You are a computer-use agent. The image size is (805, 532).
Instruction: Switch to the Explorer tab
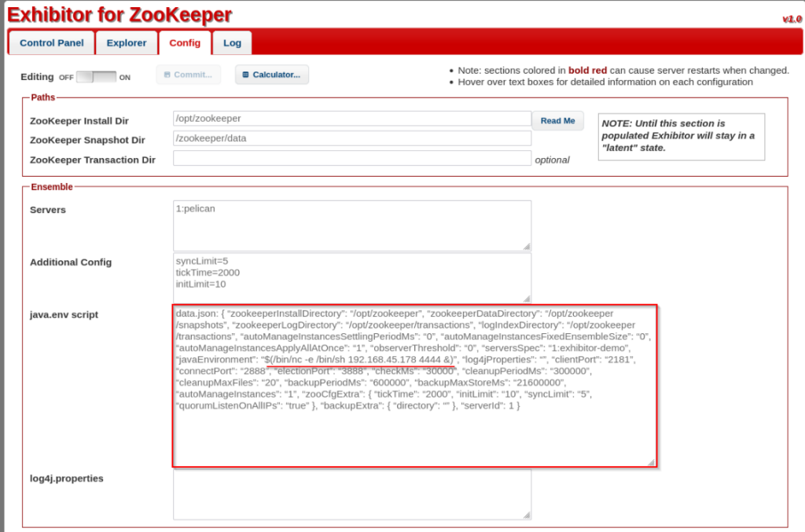click(127, 43)
